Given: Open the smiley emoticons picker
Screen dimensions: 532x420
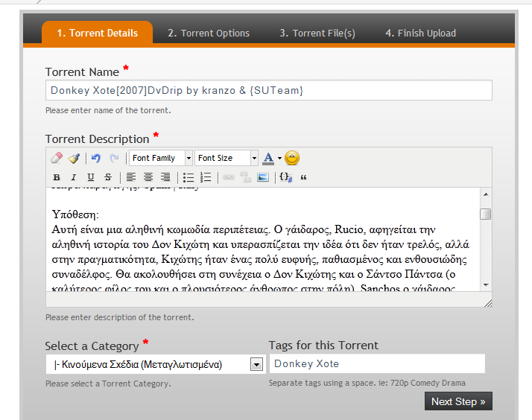Looking at the screenshot, I should [292, 158].
